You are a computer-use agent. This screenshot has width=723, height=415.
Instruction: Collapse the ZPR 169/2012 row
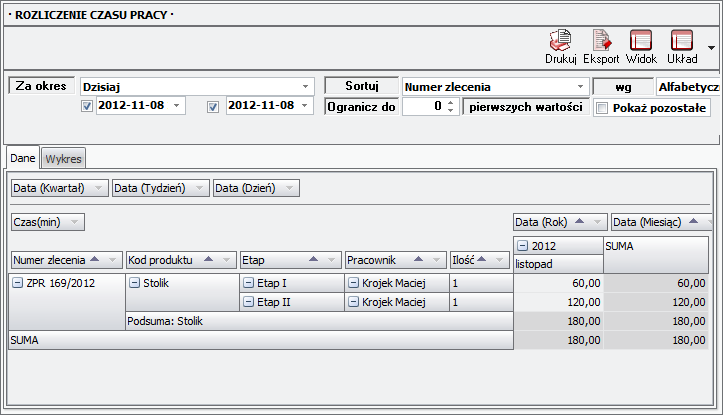tap(17, 283)
